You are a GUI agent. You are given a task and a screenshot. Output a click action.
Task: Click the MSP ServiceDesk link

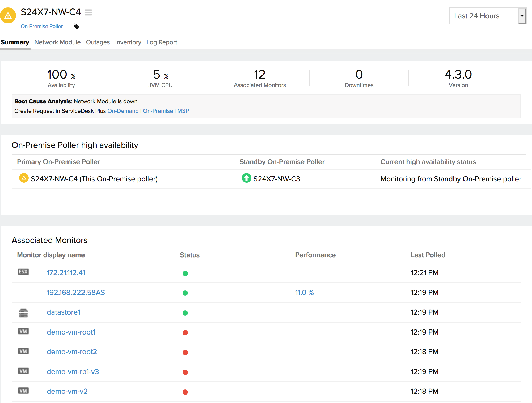[x=183, y=111]
